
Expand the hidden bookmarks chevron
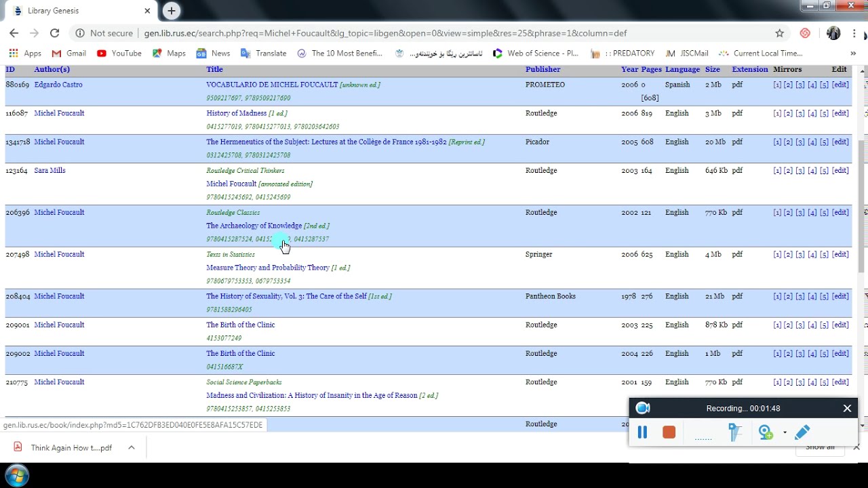coord(853,53)
